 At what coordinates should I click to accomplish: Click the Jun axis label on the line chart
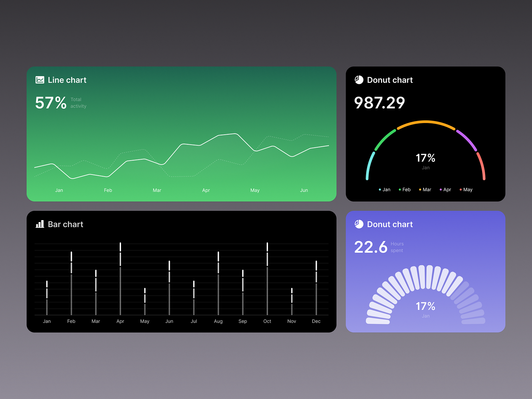pyautogui.click(x=304, y=190)
